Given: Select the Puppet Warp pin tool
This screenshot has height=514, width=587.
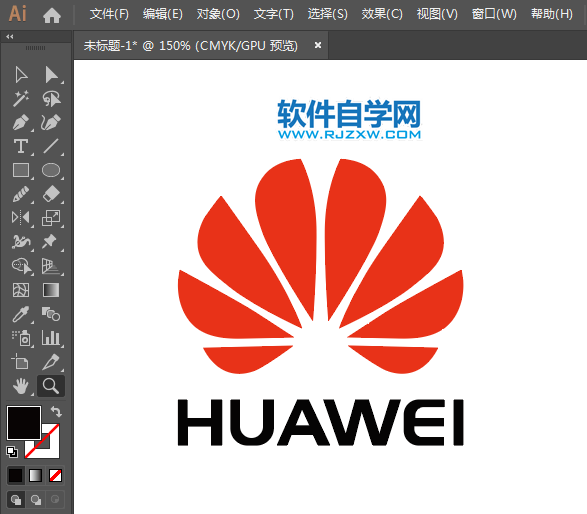Looking at the screenshot, I should [50, 242].
